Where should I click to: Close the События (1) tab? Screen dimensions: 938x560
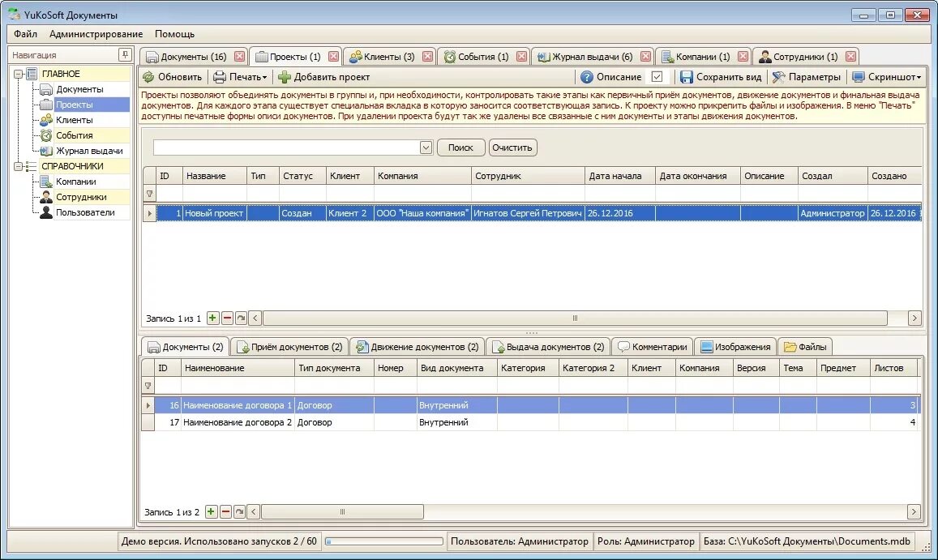521,56
